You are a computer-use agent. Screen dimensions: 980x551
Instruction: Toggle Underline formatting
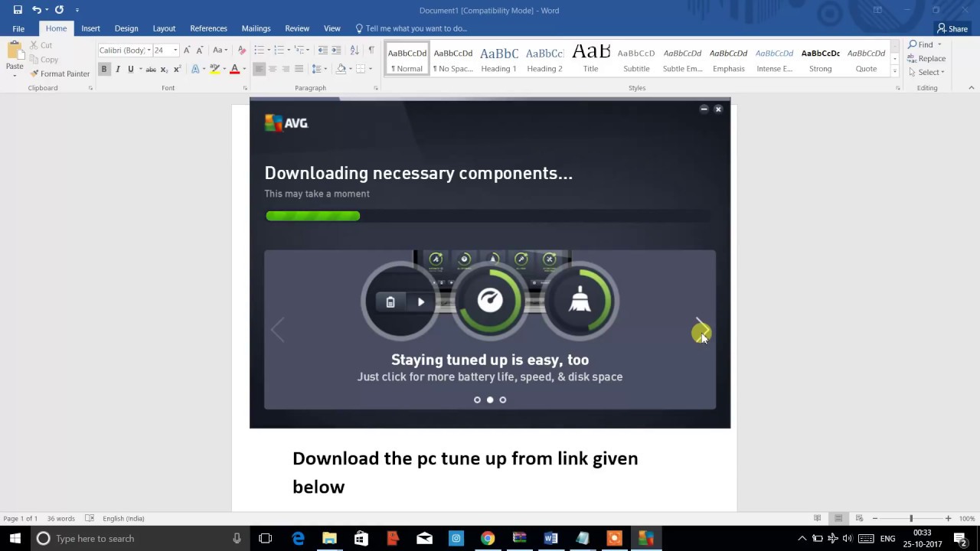(x=130, y=69)
